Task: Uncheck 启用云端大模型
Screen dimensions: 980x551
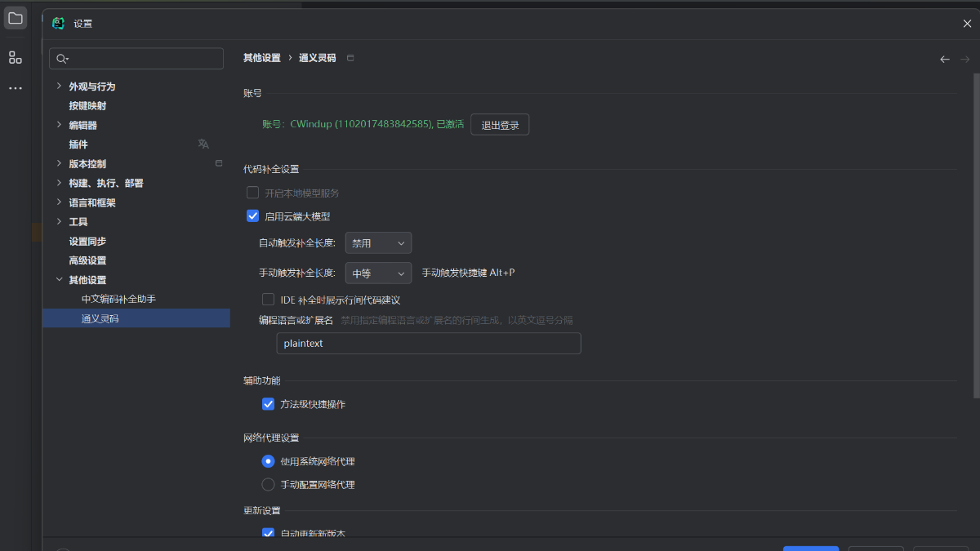Action: pyautogui.click(x=253, y=216)
